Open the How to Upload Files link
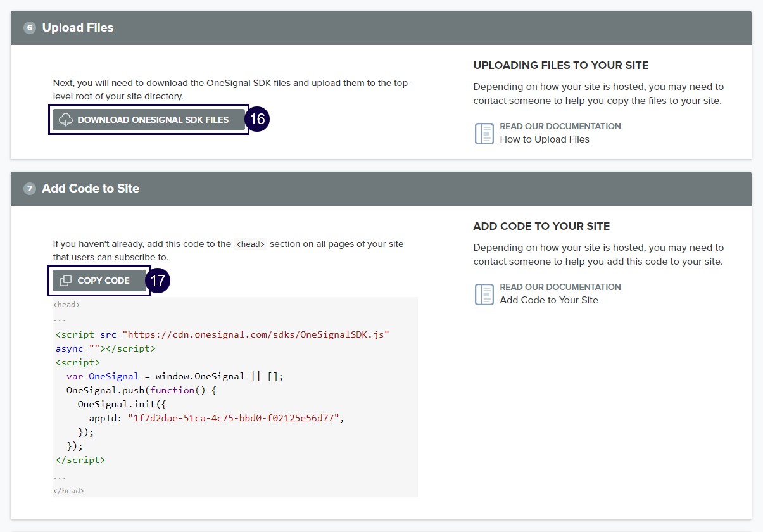Screen dimensions: 763x532 coord(544,139)
